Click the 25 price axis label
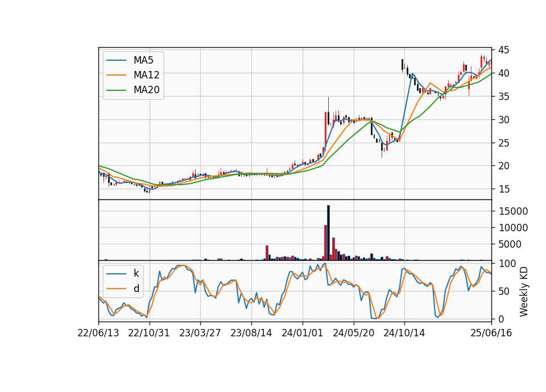This screenshot has width=546, height=392. click(x=503, y=143)
